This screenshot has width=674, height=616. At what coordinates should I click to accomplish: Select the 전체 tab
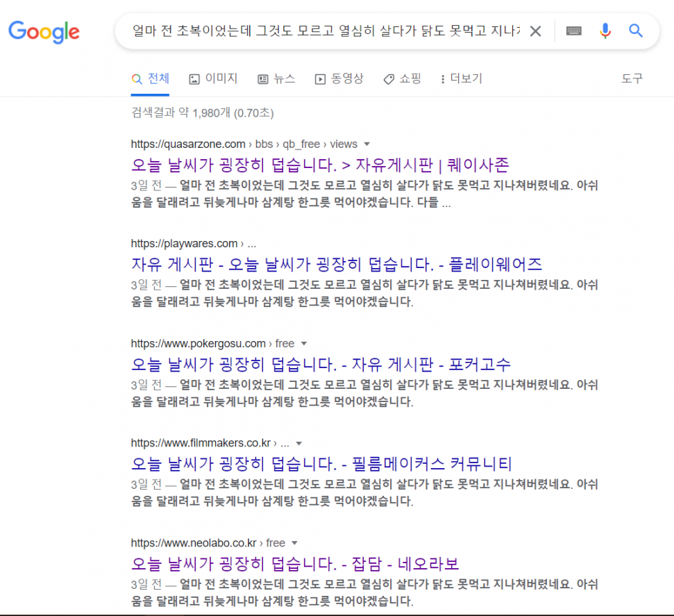[x=150, y=78]
